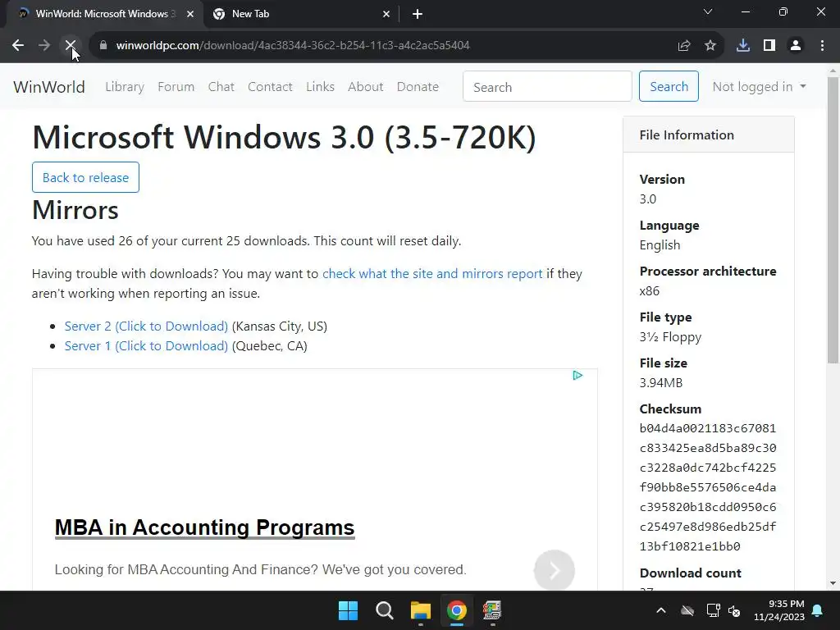
Task: Click the ad's round arrow button
Action: [555, 571]
